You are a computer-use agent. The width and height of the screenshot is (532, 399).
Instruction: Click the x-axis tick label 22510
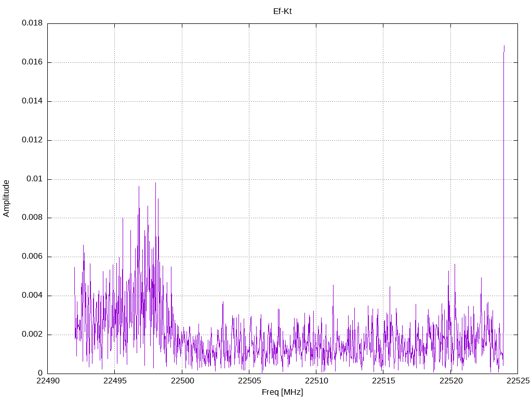tap(316, 381)
